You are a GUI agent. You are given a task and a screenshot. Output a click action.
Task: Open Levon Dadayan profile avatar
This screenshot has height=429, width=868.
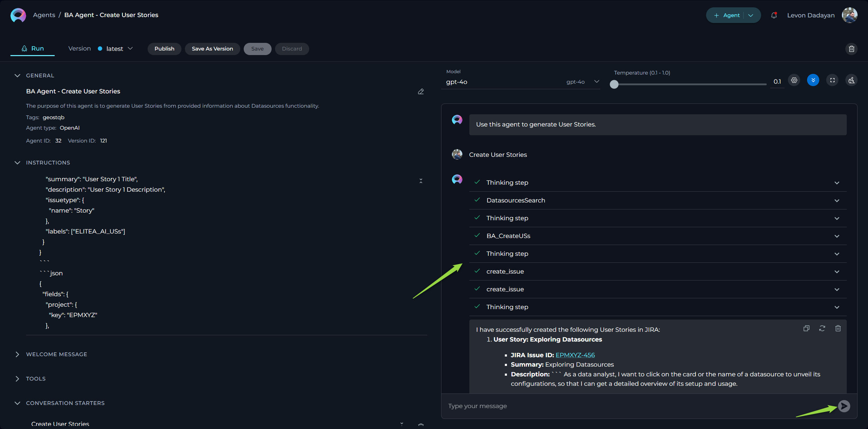(850, 15)
